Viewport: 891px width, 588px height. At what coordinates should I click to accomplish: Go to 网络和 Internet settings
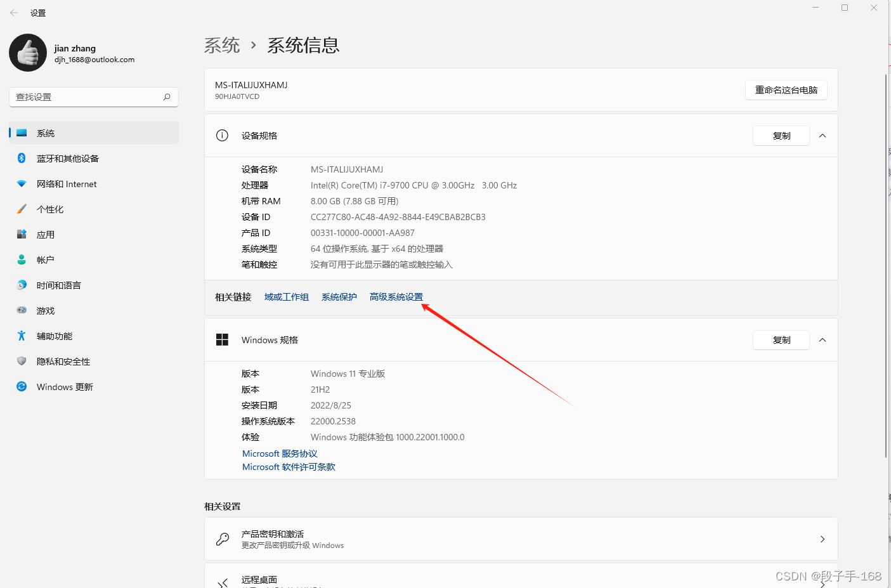click(94, 184)
